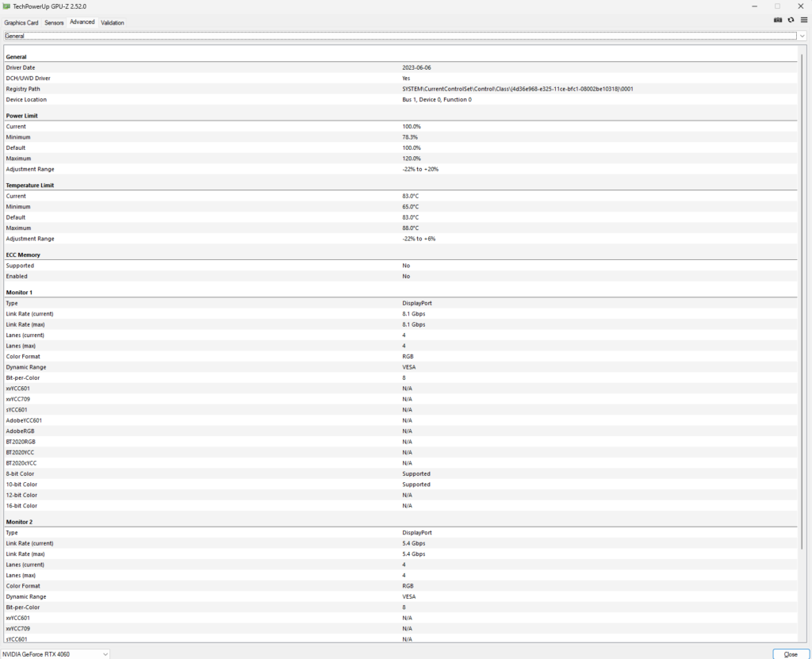
Task: Click Monitor 1 Color Format row
Action: [x=400, y=356]
